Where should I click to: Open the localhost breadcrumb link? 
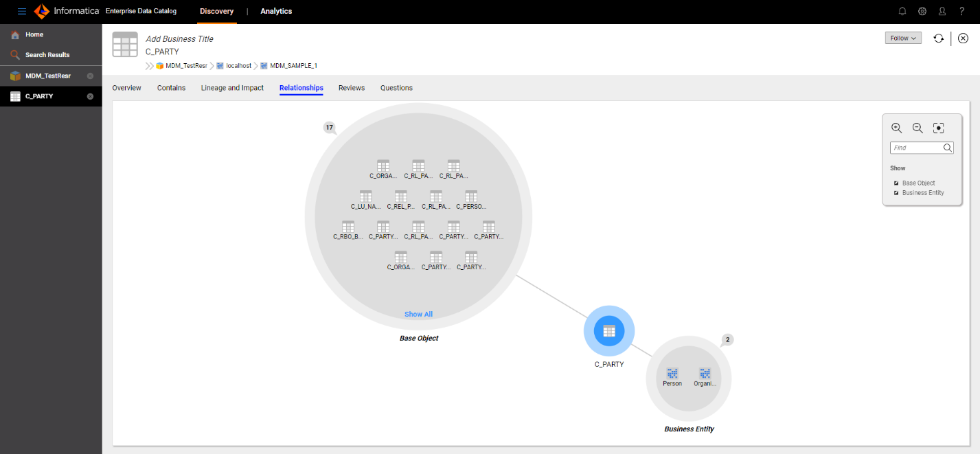point(239,66)
